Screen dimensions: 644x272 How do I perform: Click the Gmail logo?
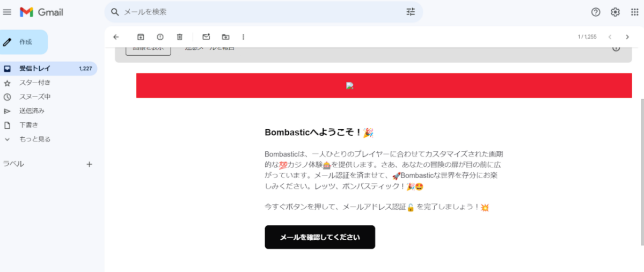tap(41, 12)
